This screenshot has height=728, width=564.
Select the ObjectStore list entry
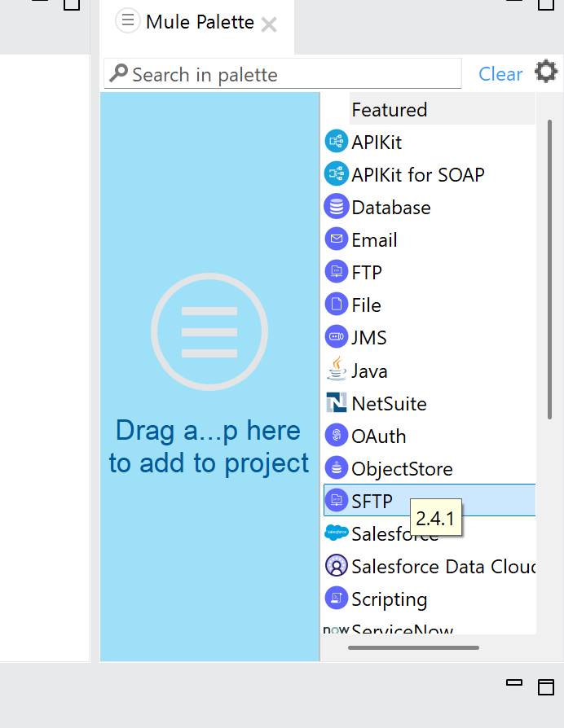click(402, 469)
